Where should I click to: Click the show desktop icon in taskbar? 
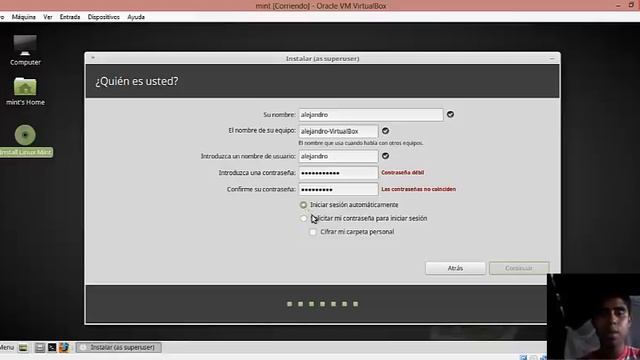[23, 348]
